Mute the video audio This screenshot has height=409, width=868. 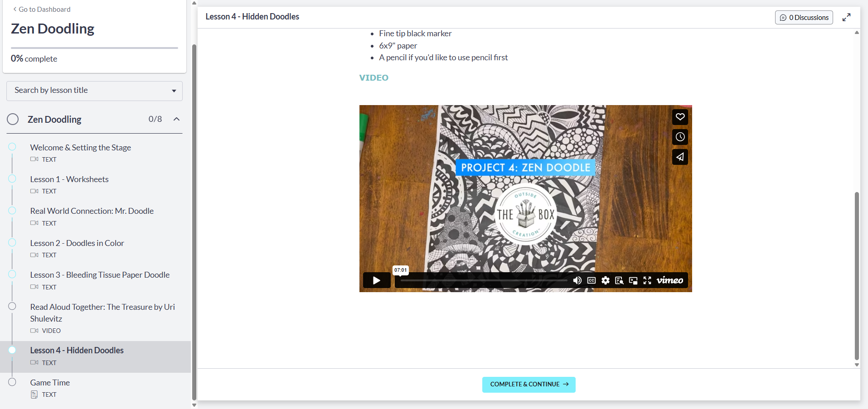point(577,280)
